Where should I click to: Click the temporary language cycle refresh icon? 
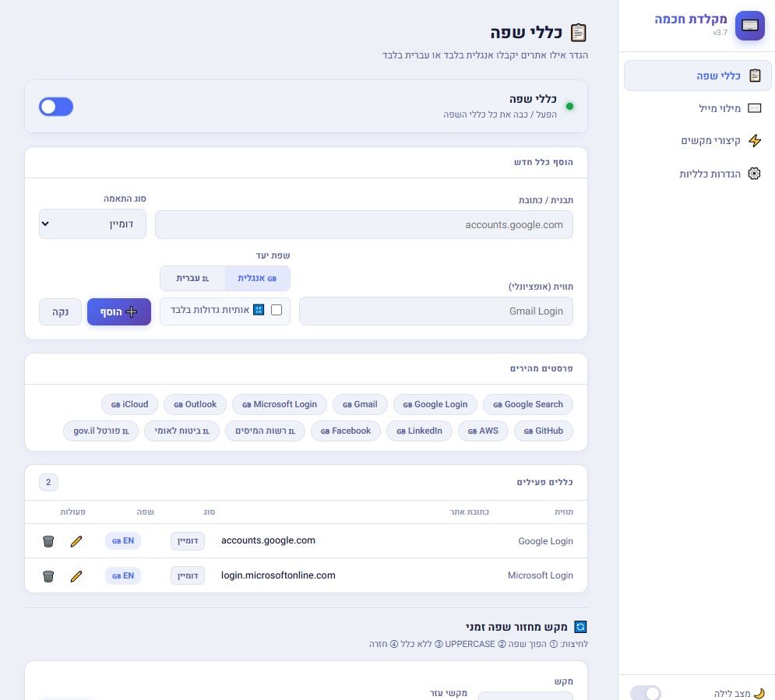[579, 627]
